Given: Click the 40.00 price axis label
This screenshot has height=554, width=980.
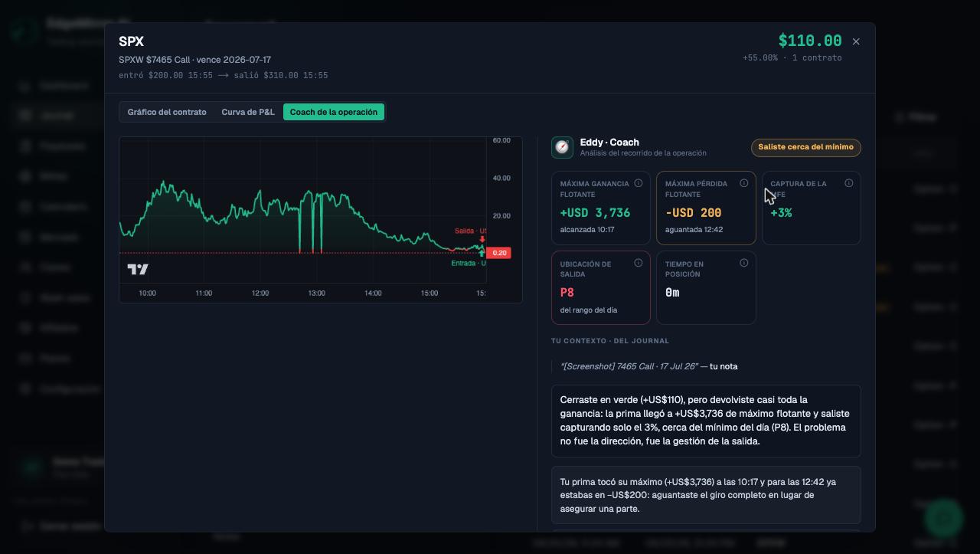Looking at the screenshot, I should 501,179.
